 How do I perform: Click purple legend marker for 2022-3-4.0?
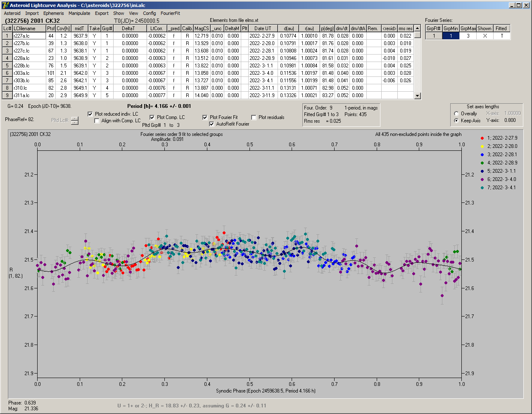coord(482,179)
